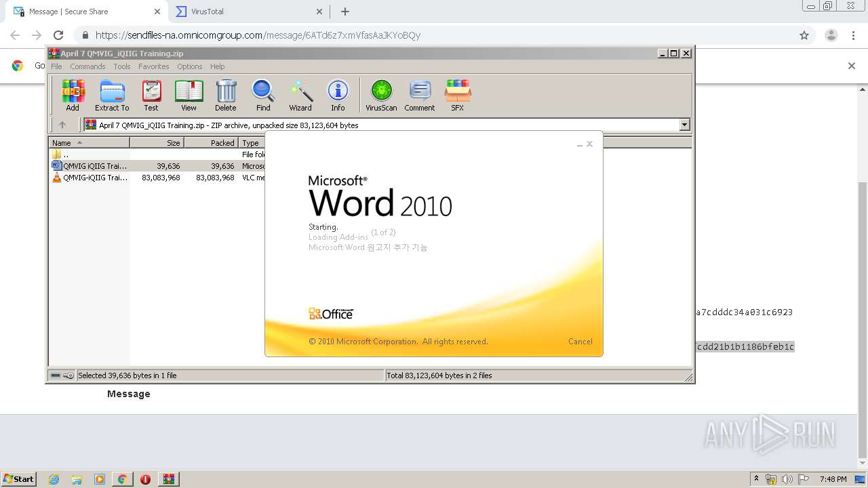Click the Message heading on the page
This screenshot has height=488, width=868.
click(x=129, y=394)
